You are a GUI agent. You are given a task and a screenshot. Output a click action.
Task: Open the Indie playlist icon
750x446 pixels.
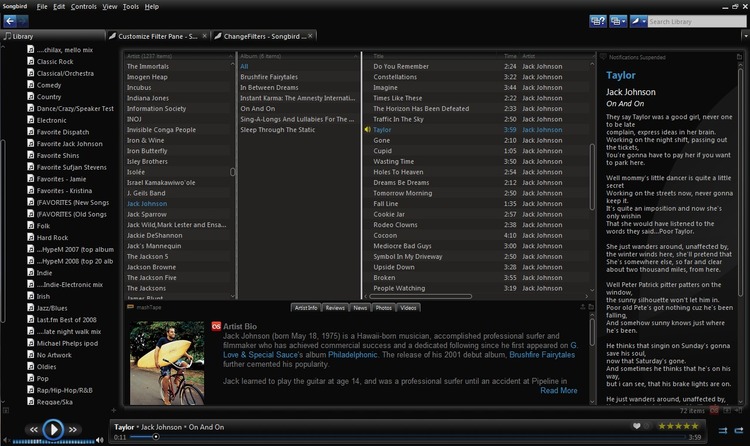click(31, 272)
